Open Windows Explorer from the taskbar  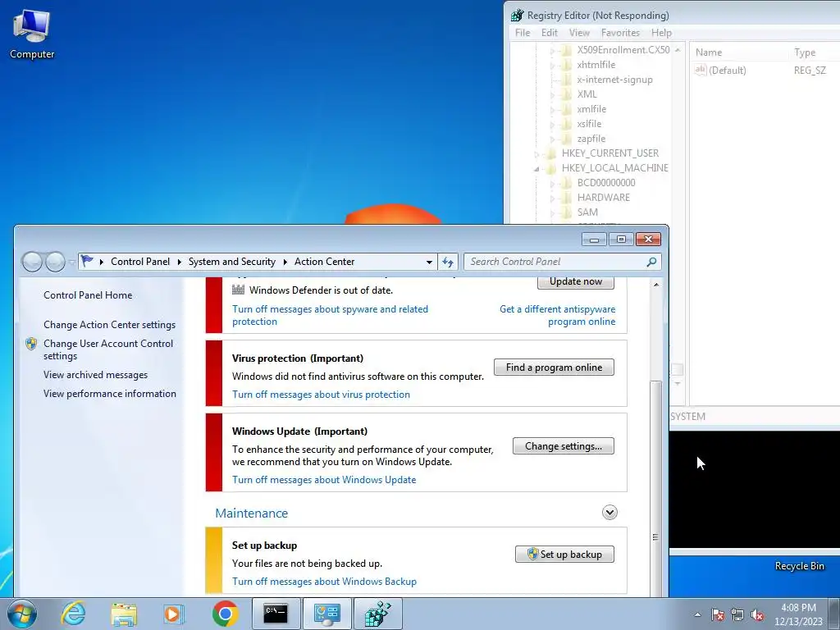point(124,614)
